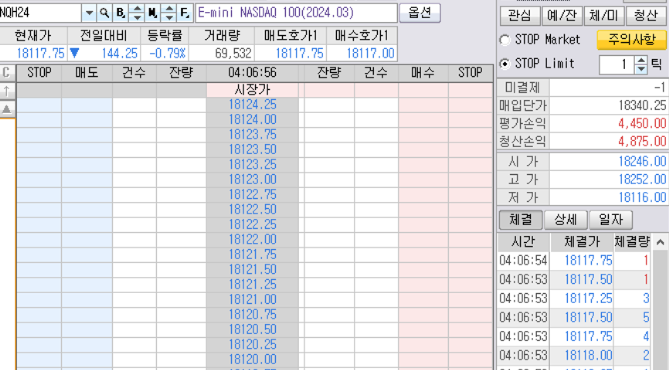The height and width of the screenshot is (370, 669).
Task: Select the STOP Limit radio button
Action: point(505,64)
